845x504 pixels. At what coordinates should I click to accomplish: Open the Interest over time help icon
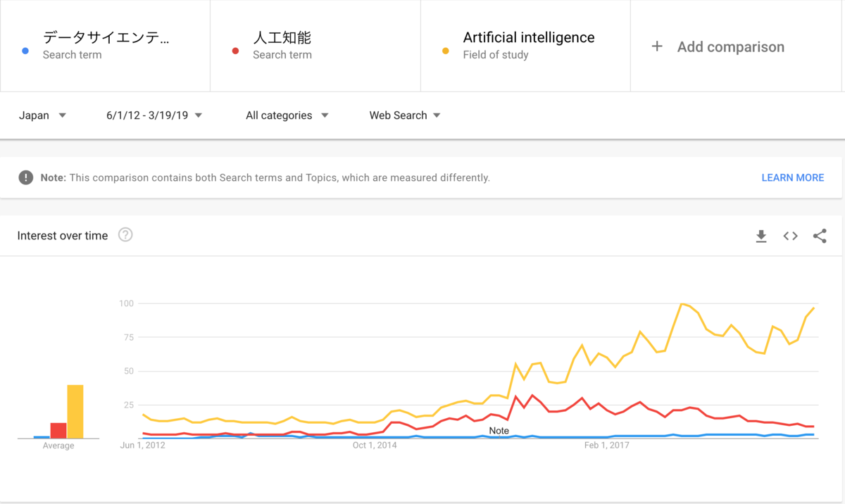click(x=125, y=235)
